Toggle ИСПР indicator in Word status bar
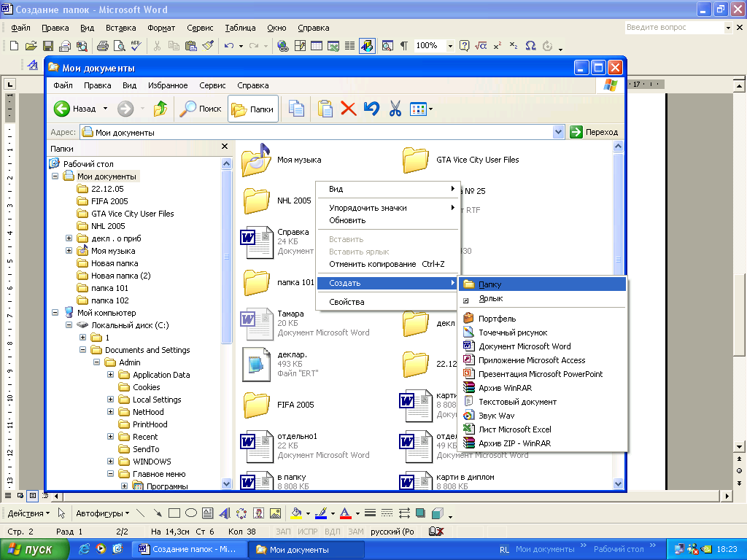This screenshot has width=747, height=560. point(307,532)
